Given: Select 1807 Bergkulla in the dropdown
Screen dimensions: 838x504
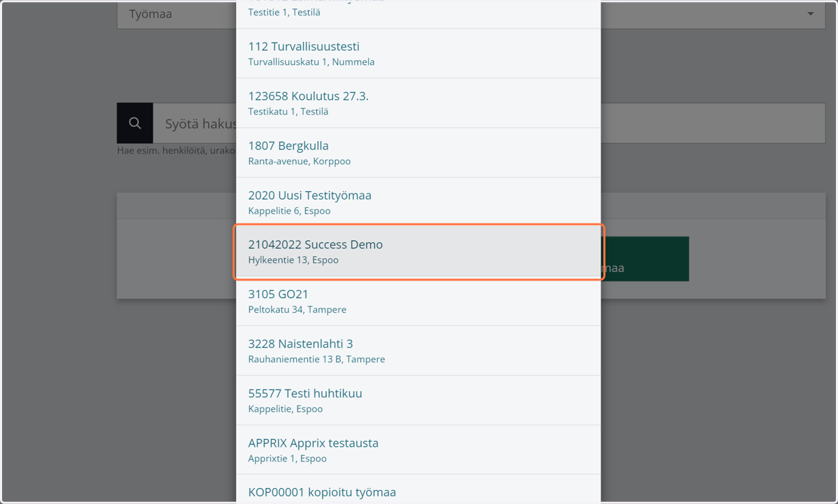Looking at the screenshot, I should (x=418, y=152).
